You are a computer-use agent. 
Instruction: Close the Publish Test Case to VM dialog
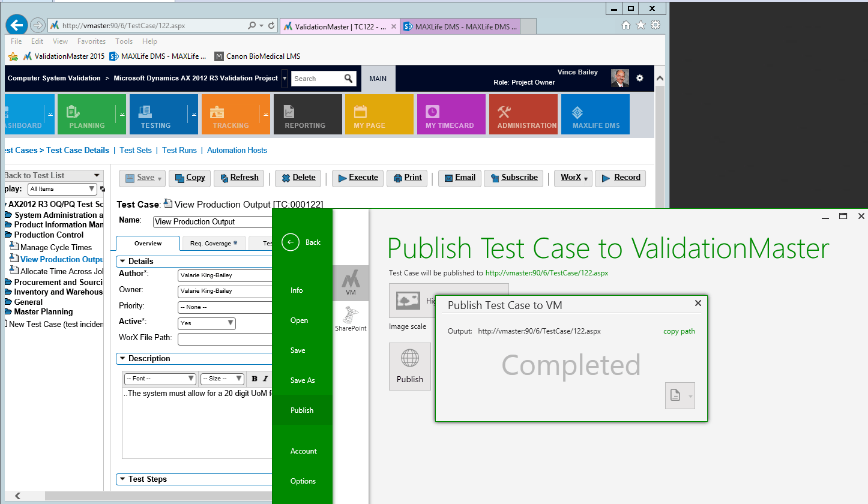tap(698, 304)
